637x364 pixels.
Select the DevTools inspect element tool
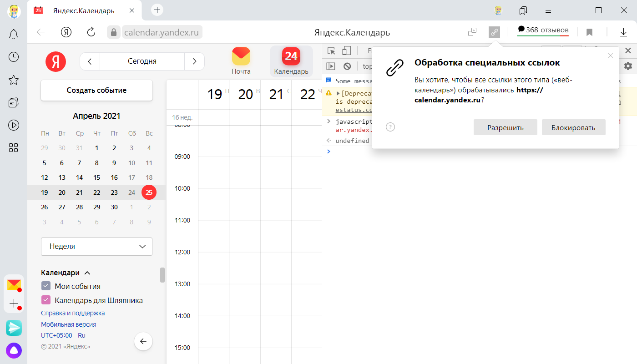pos(331,51)
